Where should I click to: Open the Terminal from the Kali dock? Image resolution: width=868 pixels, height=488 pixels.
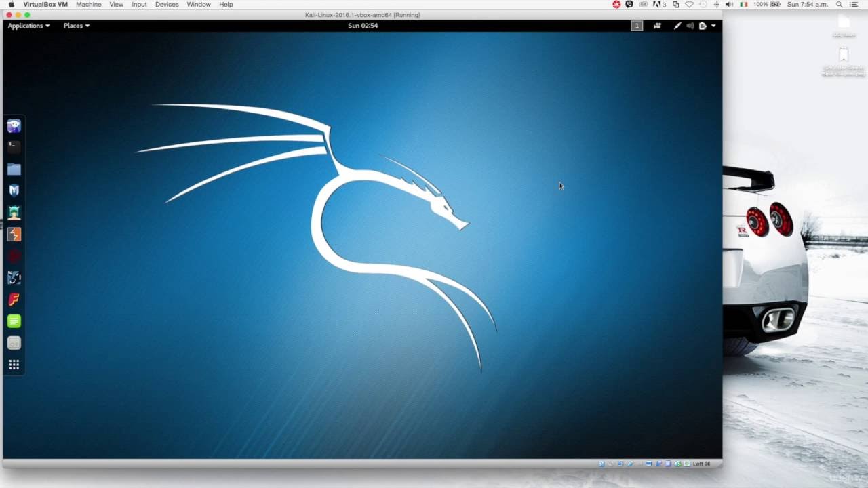(x=14, y=147)
